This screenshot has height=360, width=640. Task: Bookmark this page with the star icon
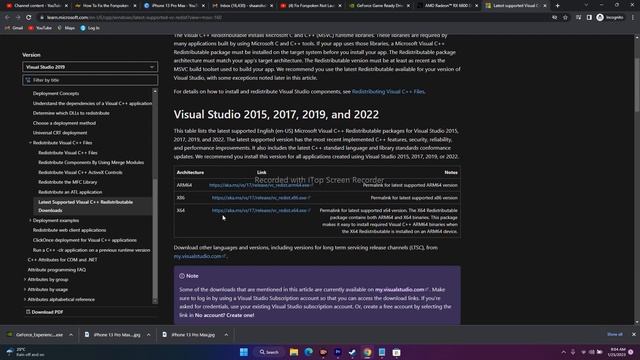565,18
